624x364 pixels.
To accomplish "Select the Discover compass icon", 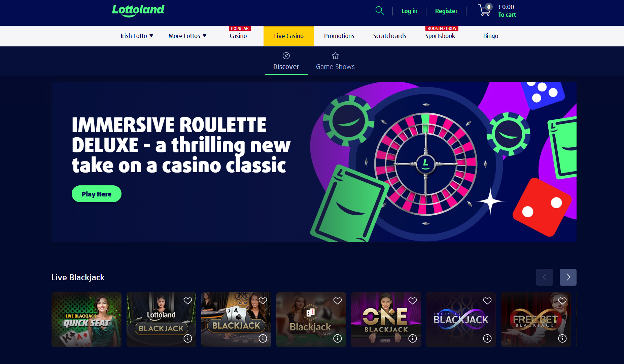I will pos(286,56).
